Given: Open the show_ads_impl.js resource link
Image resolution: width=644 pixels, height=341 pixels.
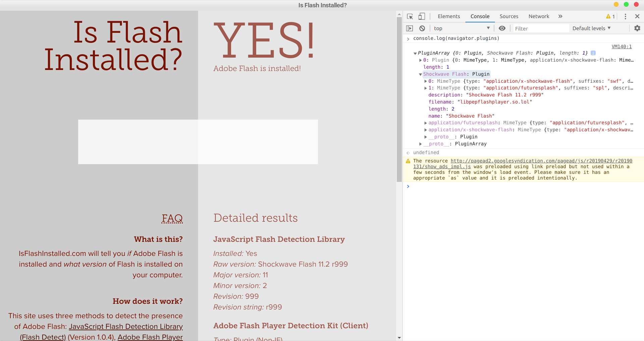Looking at the screenshot, I should click(523, 164).
